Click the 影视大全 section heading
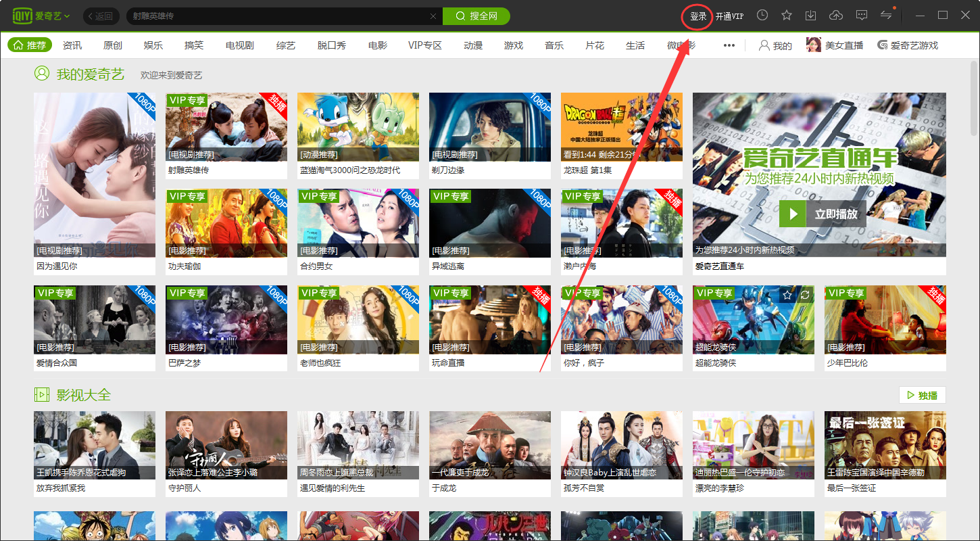 tap(83, 395)
